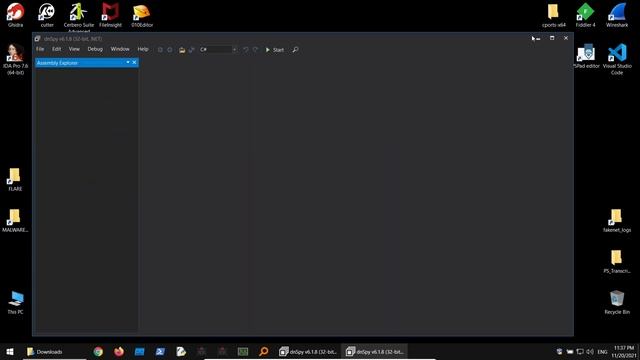Viewport: 640px width, 360px height.
Task: Open the Debug menu
Action: coord(95,49)
